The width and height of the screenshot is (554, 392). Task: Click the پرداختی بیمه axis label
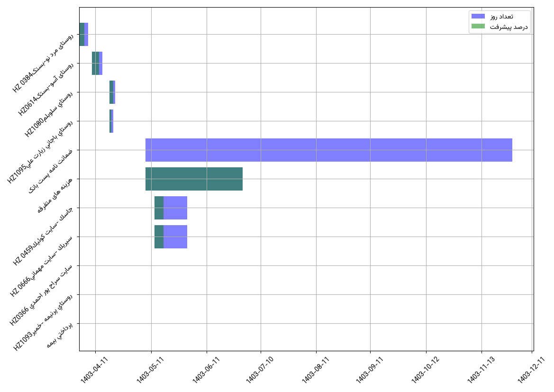(x=60, y=335)
